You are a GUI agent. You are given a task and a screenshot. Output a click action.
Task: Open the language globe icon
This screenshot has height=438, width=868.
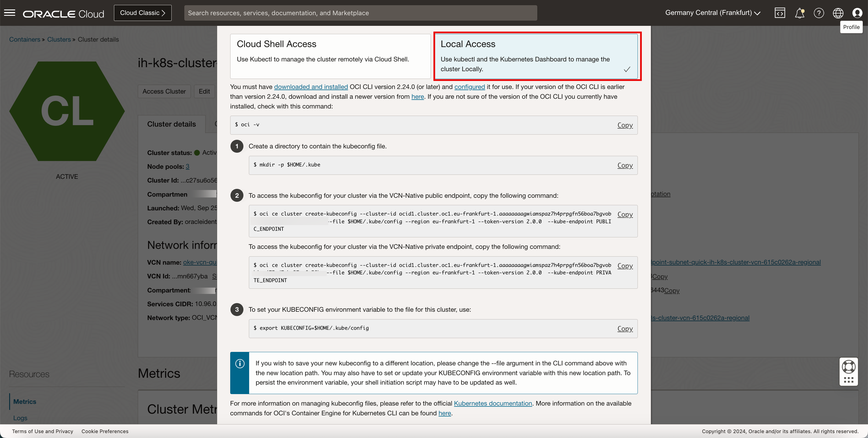[x=838, y=13]
